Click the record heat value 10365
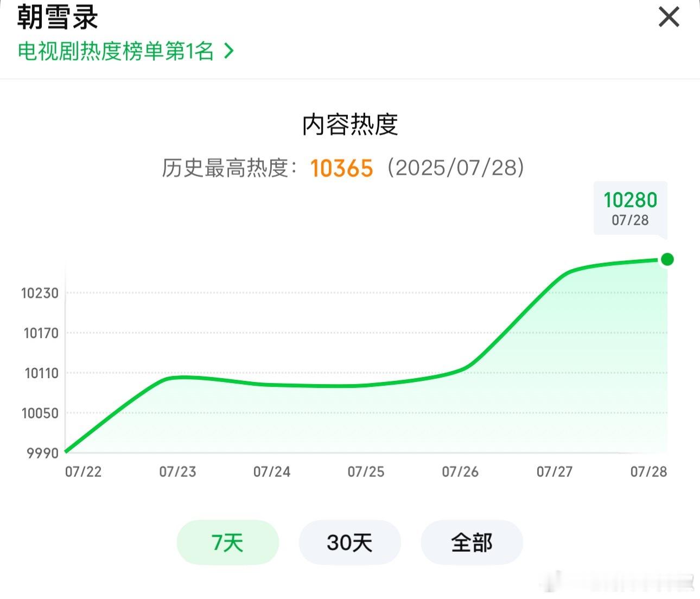Viewport: 700px width, 599px height. click(341, 168)
